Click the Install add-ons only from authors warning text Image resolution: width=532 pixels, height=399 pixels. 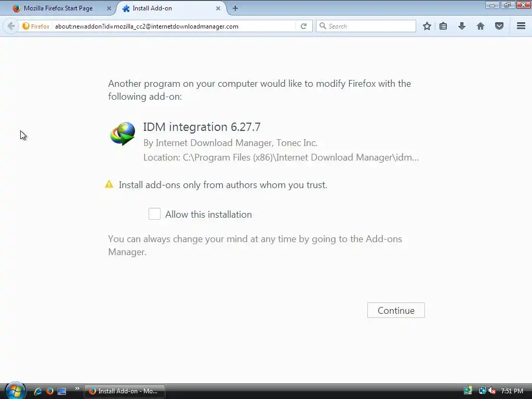223,185
